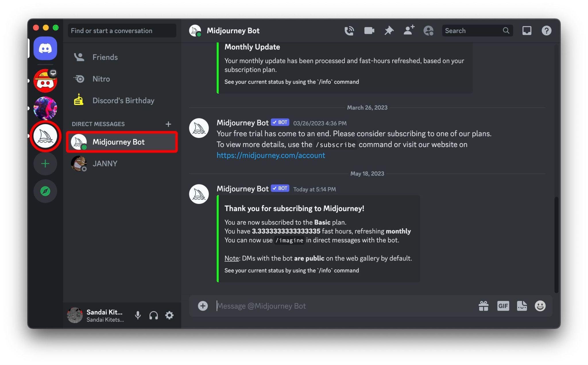Open the Midjourney sailboat server icon

tap(45, 136)
